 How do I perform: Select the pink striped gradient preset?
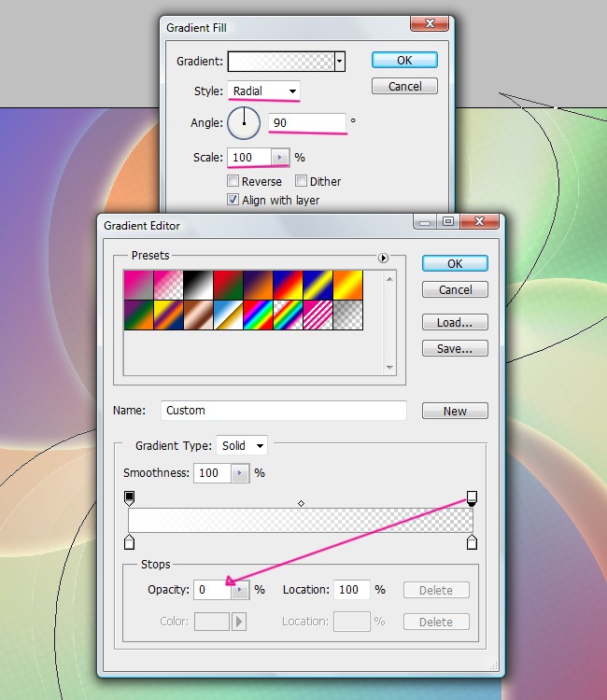point(318,314)
